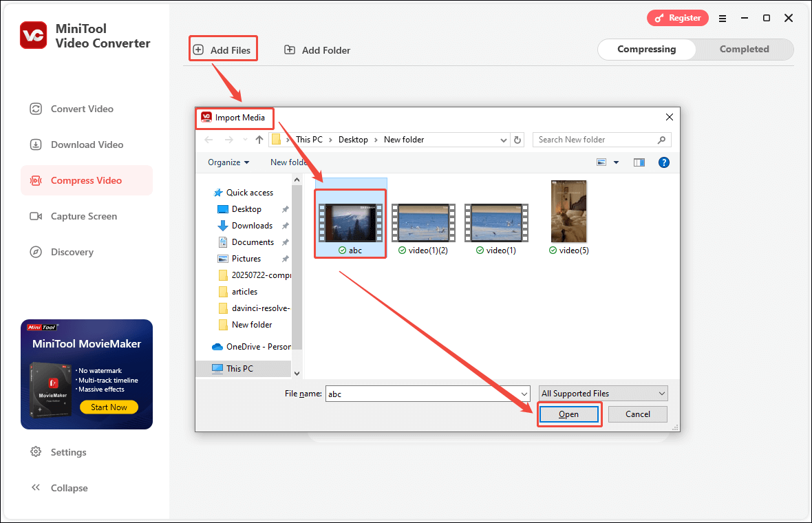Click the navigation pane scrollbar up arrow

coord(297,180)
